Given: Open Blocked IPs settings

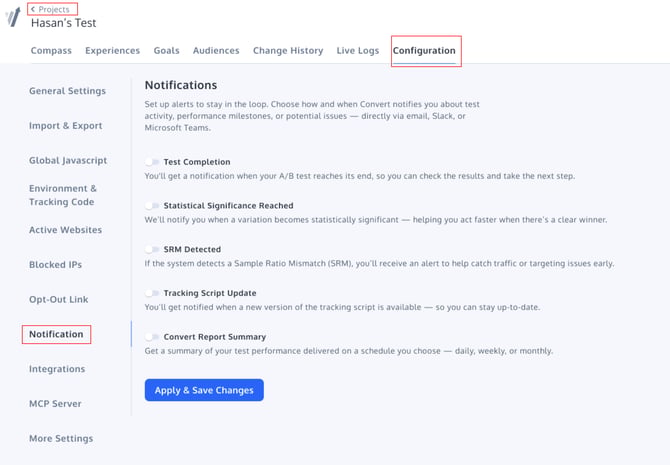Looking at the screenshot, I should pos(56,265).
